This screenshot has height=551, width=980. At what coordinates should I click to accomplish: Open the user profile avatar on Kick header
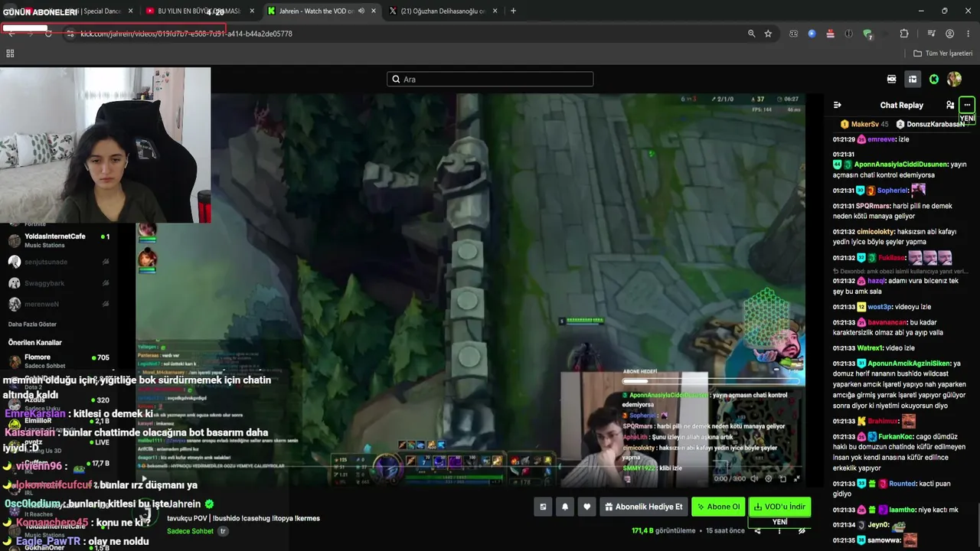[954, 79]
